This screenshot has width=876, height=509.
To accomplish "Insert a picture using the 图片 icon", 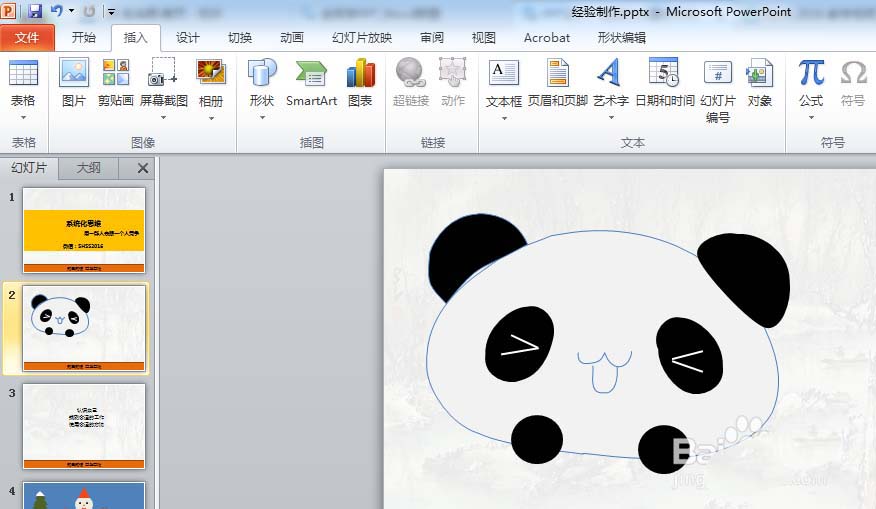I will coord(74,73).
